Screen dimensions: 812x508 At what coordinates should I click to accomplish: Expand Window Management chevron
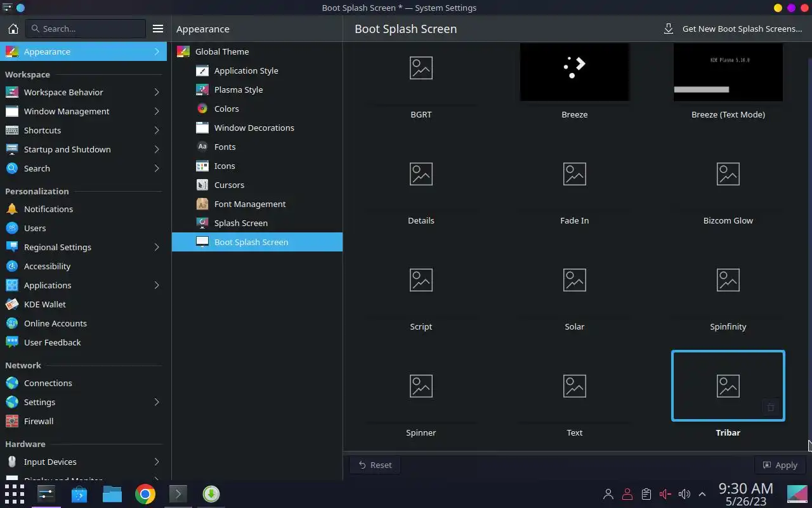[157, 111]
